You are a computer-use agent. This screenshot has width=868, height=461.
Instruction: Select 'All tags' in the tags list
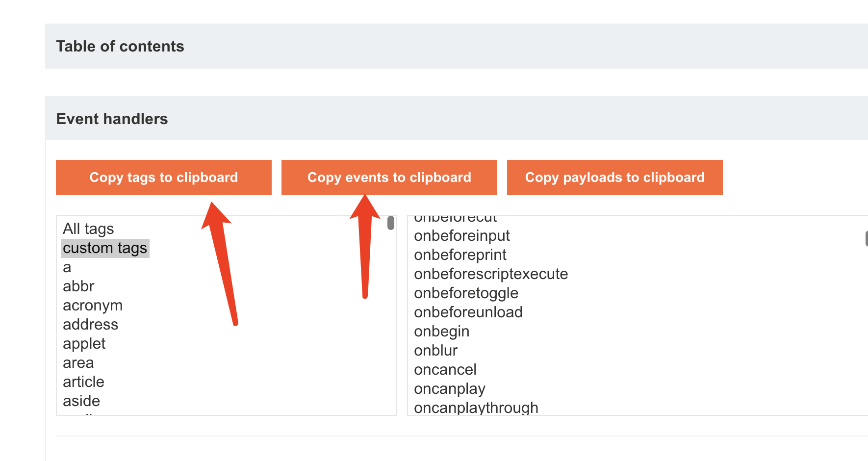(x=88, y=229)
